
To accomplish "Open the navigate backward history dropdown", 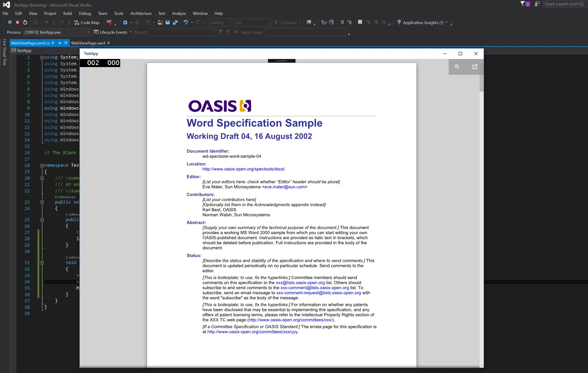I will pyautogui.click(x=131, y=23).
